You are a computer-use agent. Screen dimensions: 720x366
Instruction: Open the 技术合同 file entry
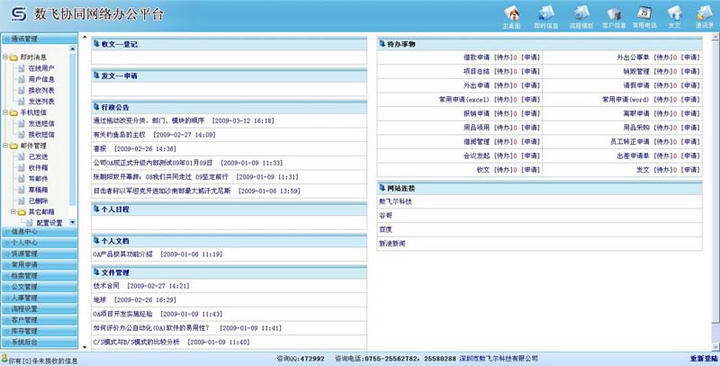(x=106, y=286)
